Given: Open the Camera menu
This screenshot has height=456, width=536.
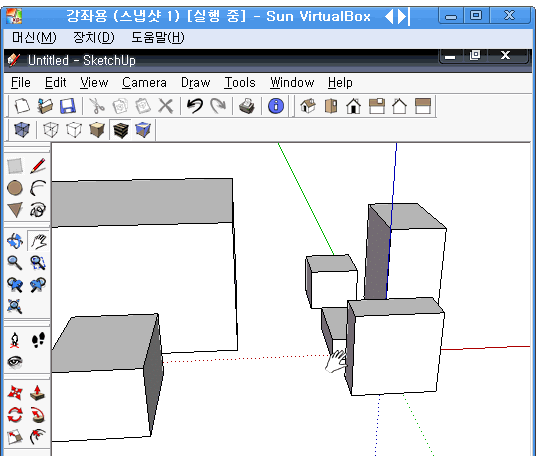Looking at the screenshot, I should pyautogui.click(x=144, y=82).
